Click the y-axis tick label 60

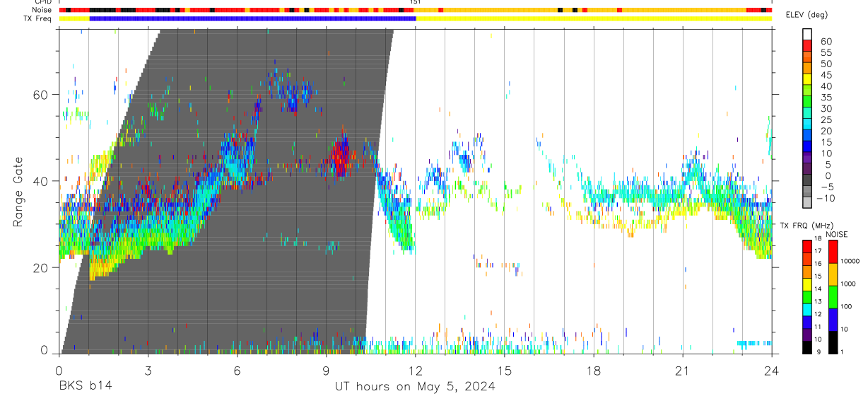coord(41,95)
